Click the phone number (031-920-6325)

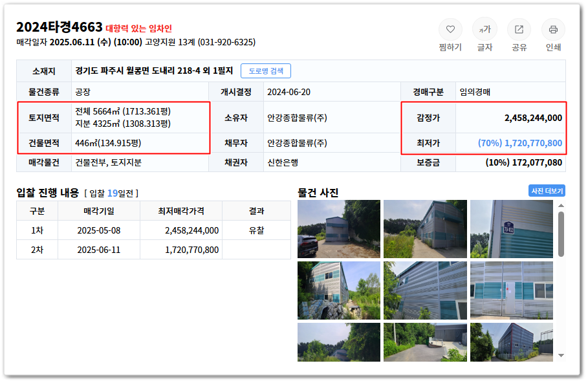point(226,42)
